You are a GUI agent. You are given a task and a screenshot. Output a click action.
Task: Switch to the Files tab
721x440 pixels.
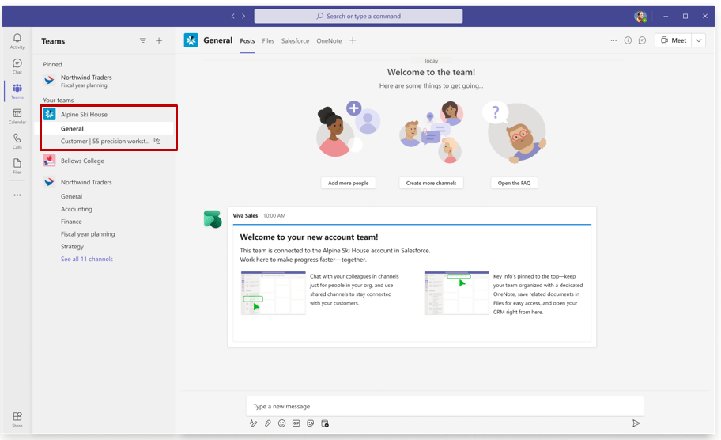269,41
